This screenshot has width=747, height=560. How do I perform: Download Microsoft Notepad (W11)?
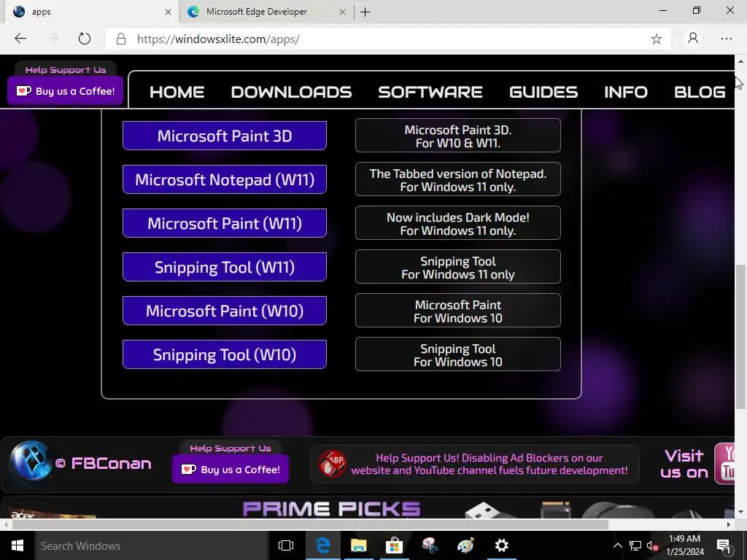coord(225,179)
